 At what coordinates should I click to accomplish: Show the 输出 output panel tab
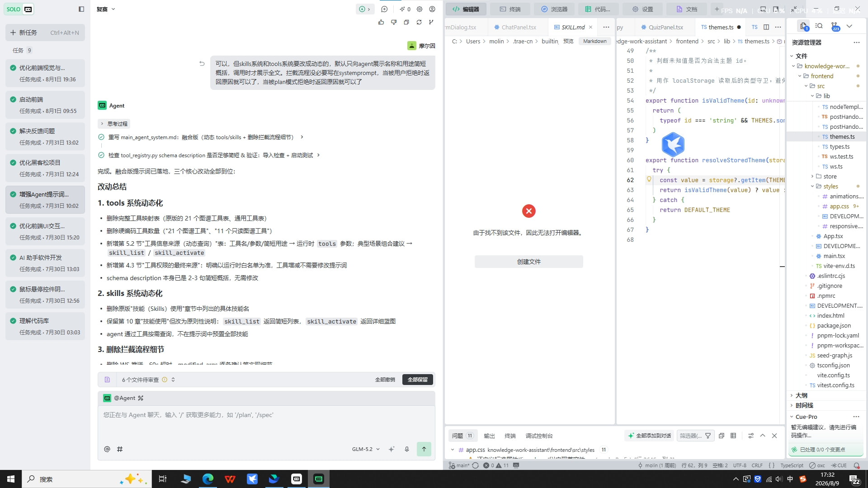coord(489,436)
